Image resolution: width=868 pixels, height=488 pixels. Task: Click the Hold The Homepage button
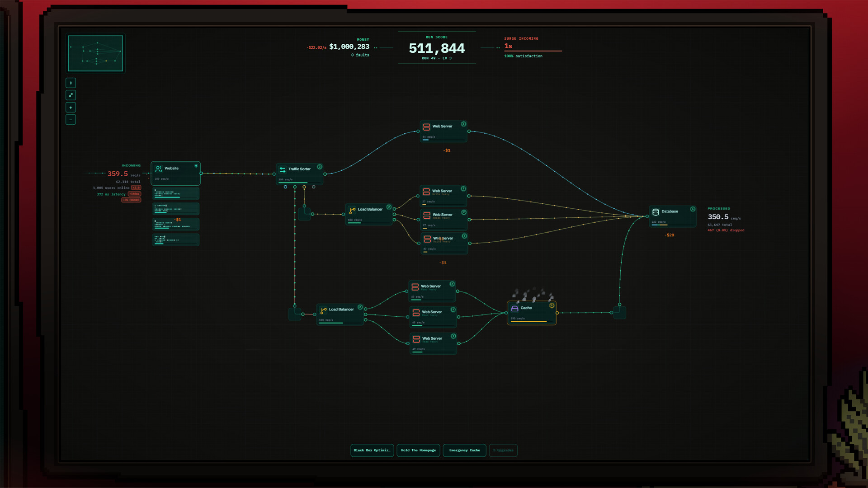[418, 450]
